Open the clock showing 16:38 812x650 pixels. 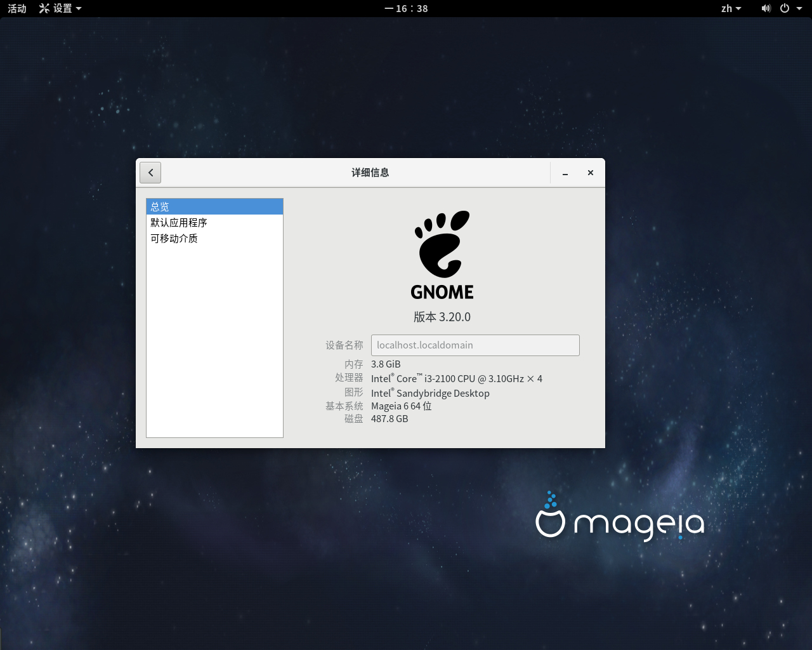[406, 8]
